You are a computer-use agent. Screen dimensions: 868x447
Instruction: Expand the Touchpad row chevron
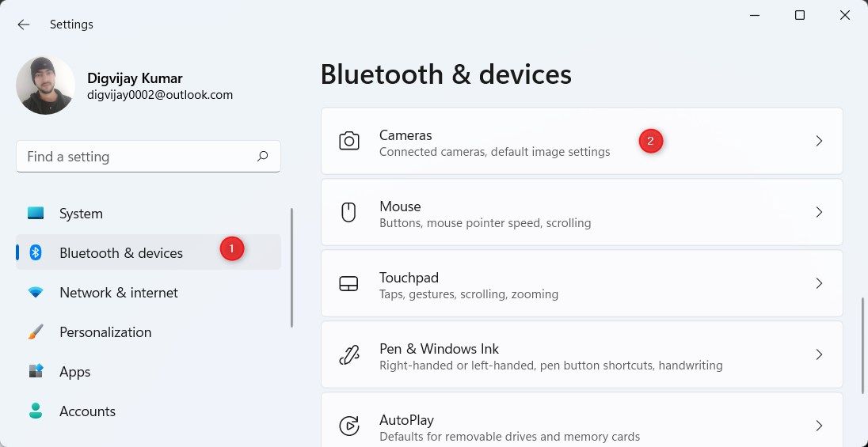tap(819, 283)
